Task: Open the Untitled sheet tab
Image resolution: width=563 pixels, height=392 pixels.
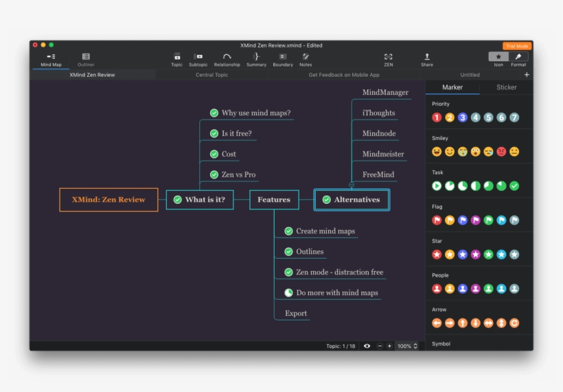Action: tap(470, 75)
